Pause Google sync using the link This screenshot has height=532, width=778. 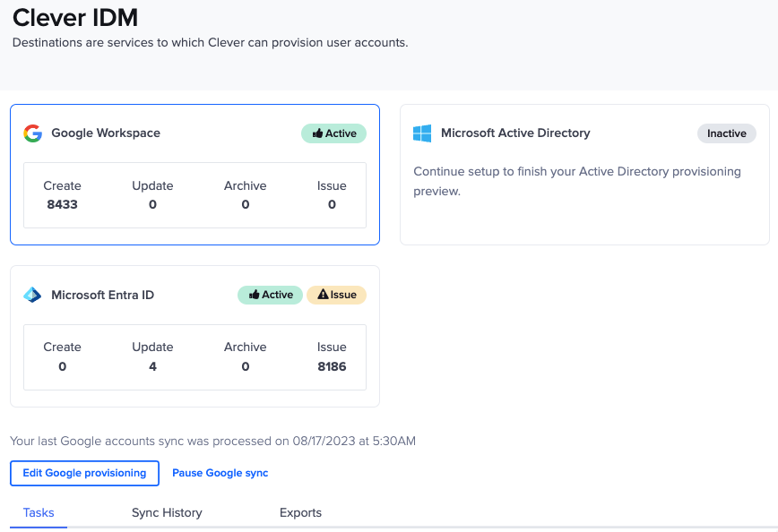pos(220,472)
